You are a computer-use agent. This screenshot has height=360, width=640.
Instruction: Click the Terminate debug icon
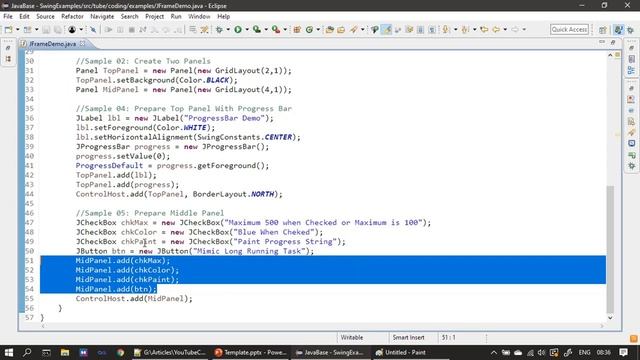131,29
